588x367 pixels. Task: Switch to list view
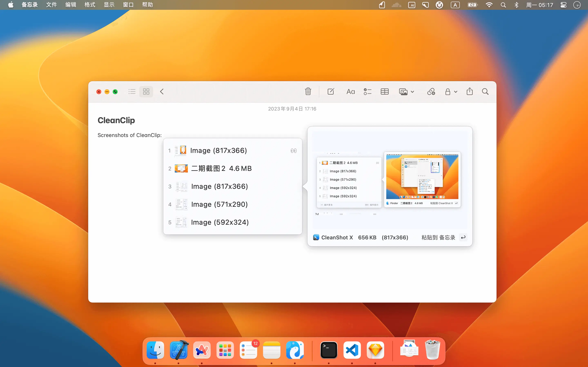[x=132, y=92]
